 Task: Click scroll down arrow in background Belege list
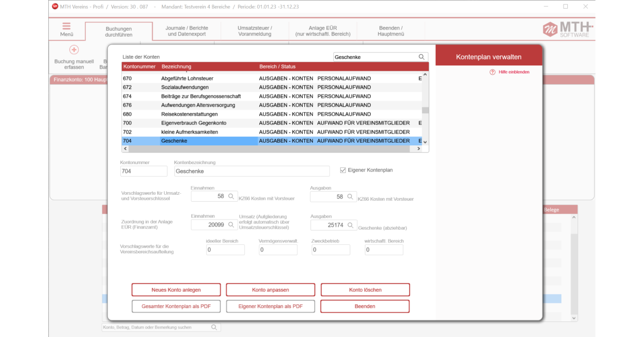[x=574, y=318]
